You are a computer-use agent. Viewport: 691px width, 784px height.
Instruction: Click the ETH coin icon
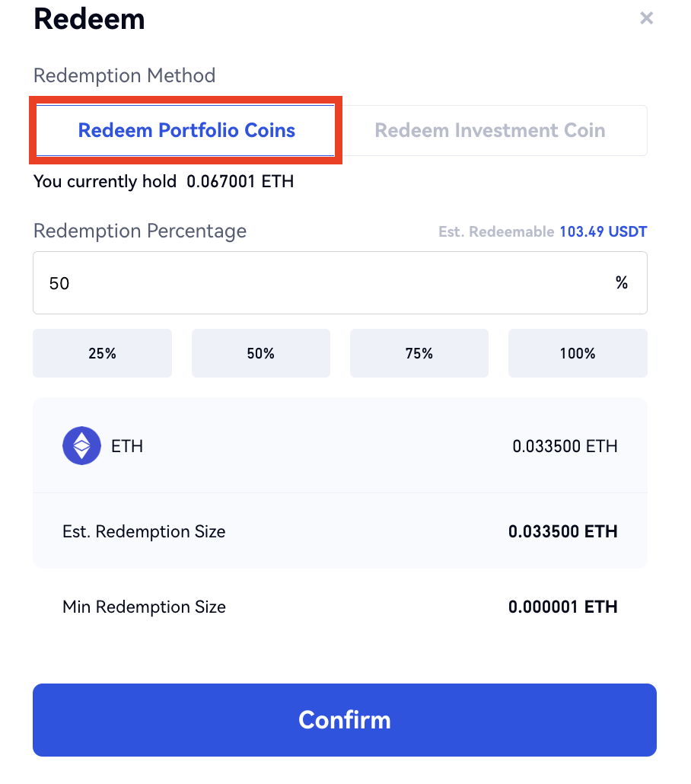click(81, 446)
